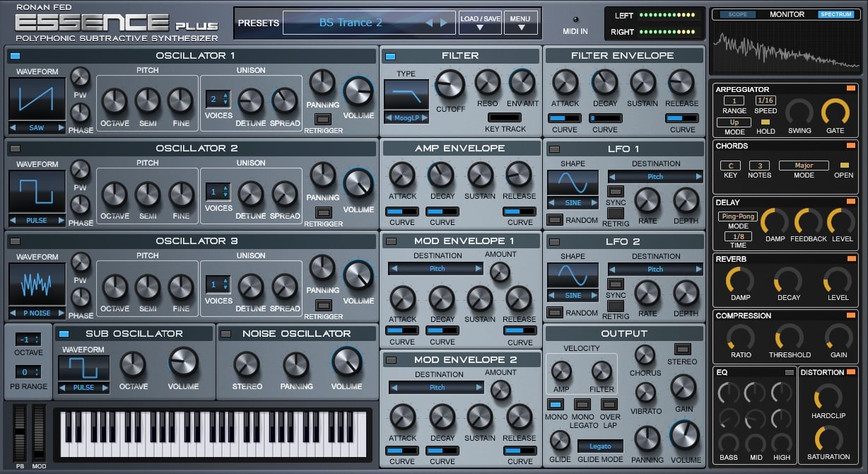Click the filter MoogLP type curve display

point(406,96)
